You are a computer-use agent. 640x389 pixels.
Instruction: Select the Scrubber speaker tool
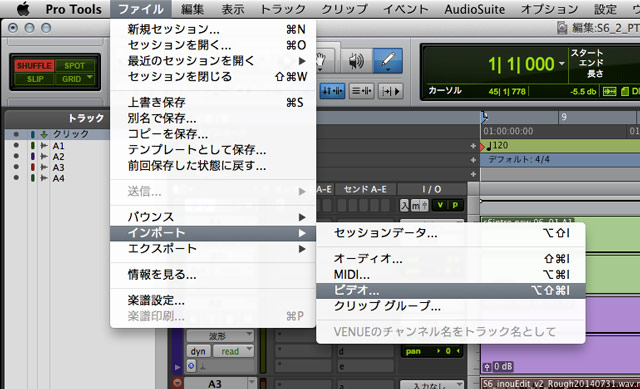tap(356, 61)
